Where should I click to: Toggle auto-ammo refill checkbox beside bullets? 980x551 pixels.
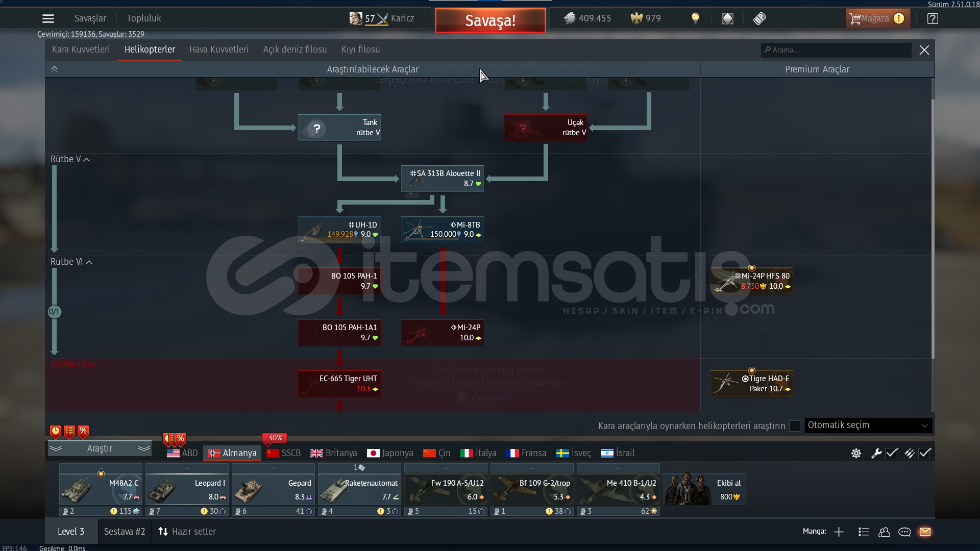(925, 453)
